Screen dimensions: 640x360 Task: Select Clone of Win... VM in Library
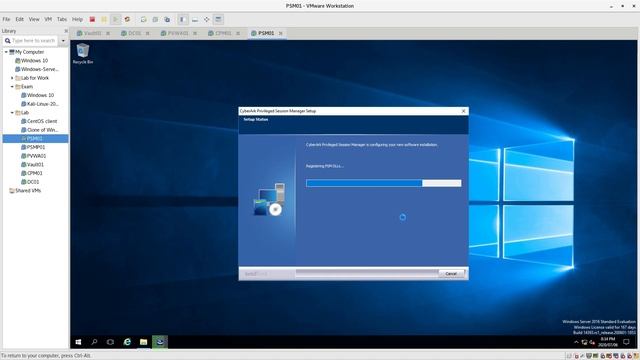point(39,130)
